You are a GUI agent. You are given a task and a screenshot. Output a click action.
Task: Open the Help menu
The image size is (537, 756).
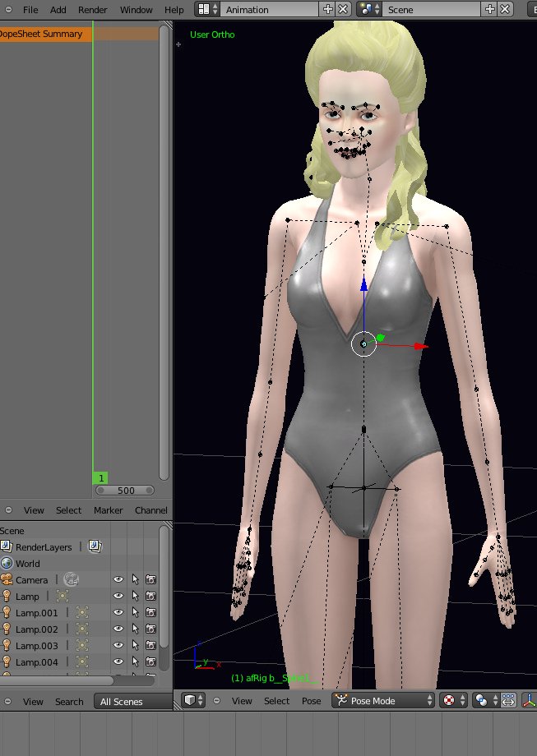point(174,10)
